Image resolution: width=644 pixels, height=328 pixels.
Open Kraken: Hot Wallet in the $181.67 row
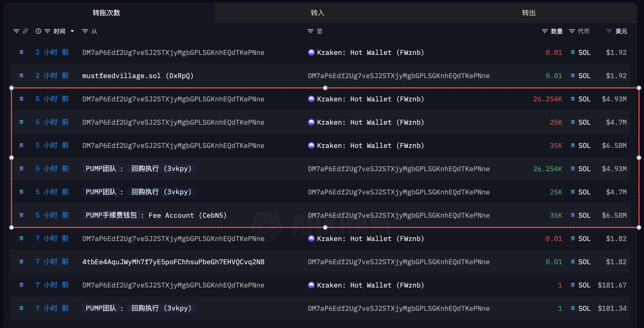pos(371,285)
